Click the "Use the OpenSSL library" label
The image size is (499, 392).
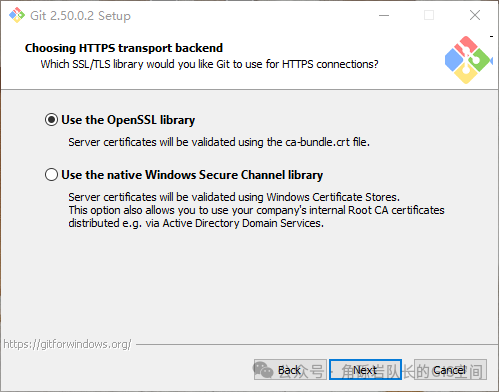click(128, 120)
